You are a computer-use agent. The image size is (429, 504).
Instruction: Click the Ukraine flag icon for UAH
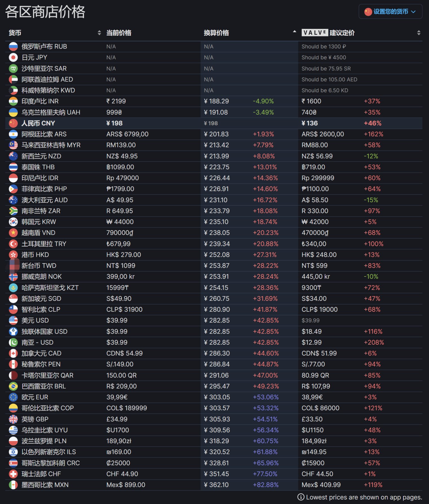coord(13,112)
